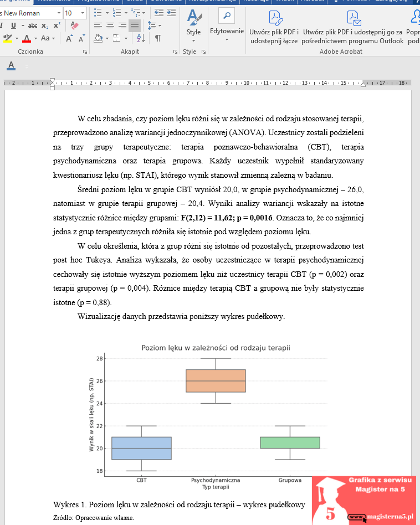The height and width of the screenshot is (525, 420).
Task: Create PDF and share via Outlook
Action: tap(352, 28)
